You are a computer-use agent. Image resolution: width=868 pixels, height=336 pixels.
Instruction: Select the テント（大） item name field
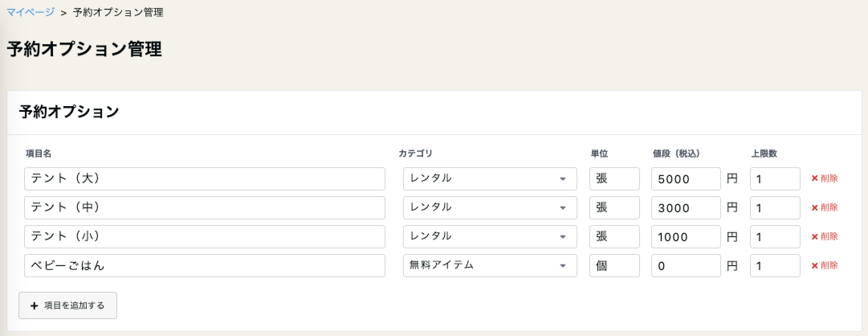click(205, 178)
